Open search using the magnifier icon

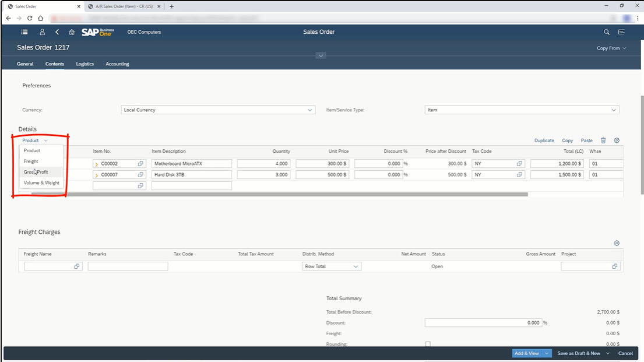point(606,32)
